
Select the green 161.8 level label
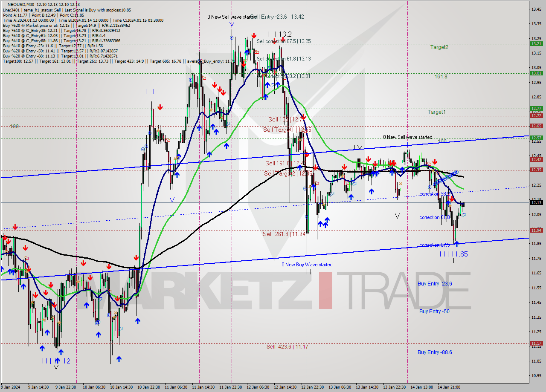point(441,77)
